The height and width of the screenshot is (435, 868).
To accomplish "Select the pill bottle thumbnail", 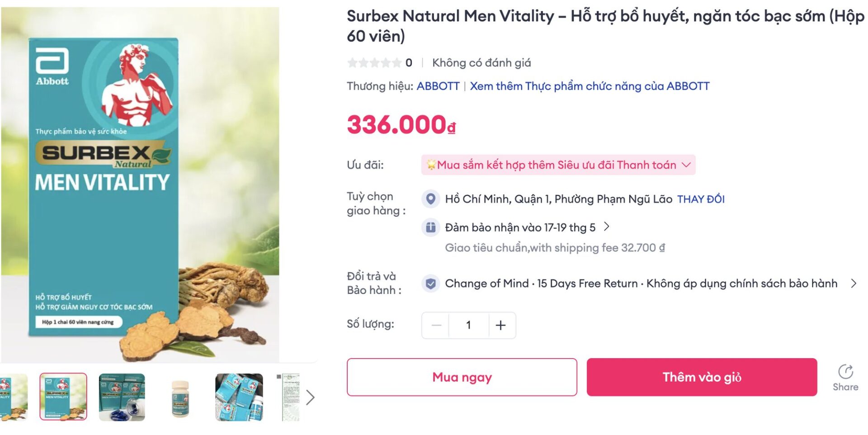I will [180, 398].
